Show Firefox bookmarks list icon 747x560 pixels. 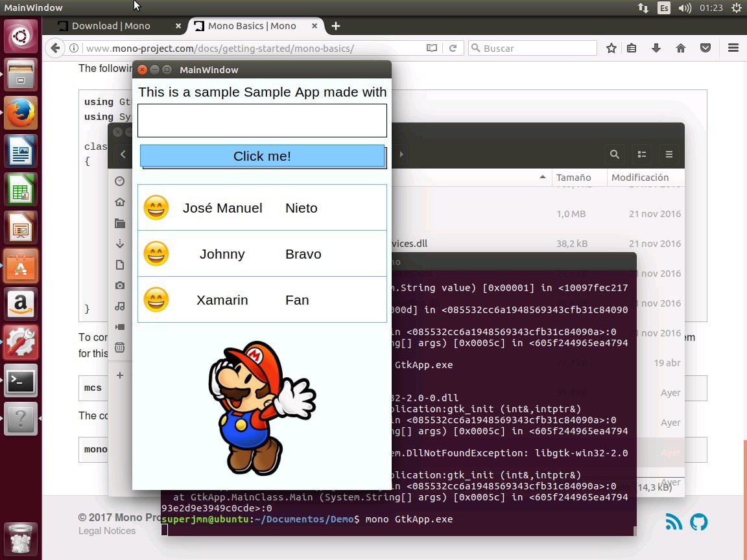coord(632,48)
